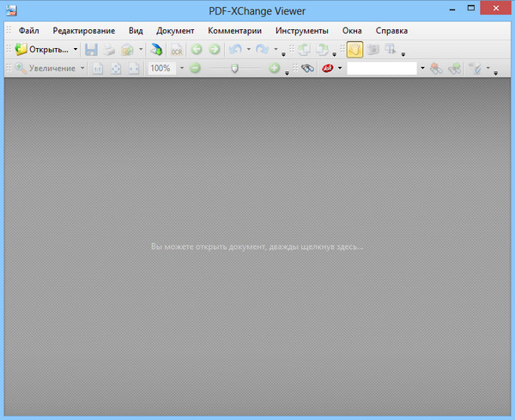Open the Редактирование menu
This screenshot has width=515, height=420.
[84, 31]
